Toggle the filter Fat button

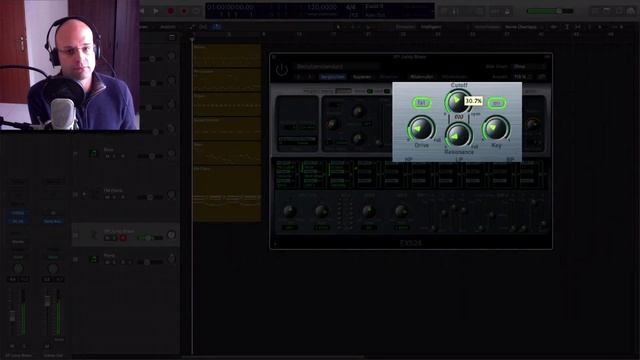tap(421, 103)
